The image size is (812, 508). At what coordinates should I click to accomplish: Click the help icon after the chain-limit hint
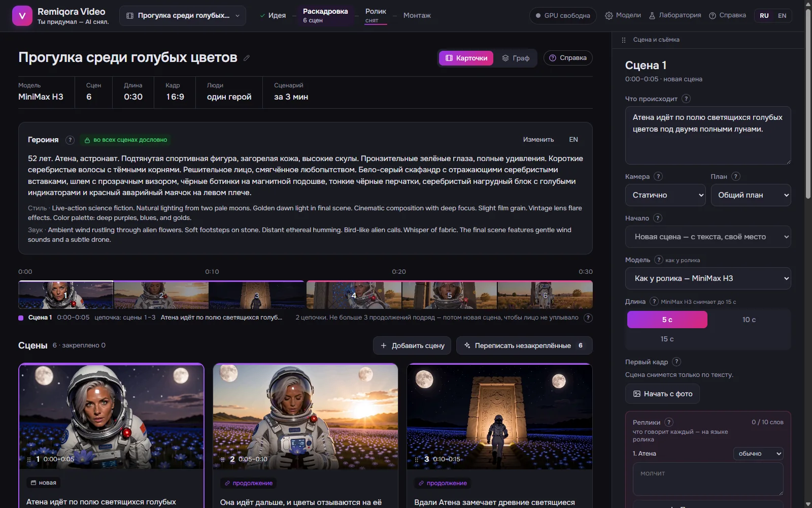click(x=588, y=318)
